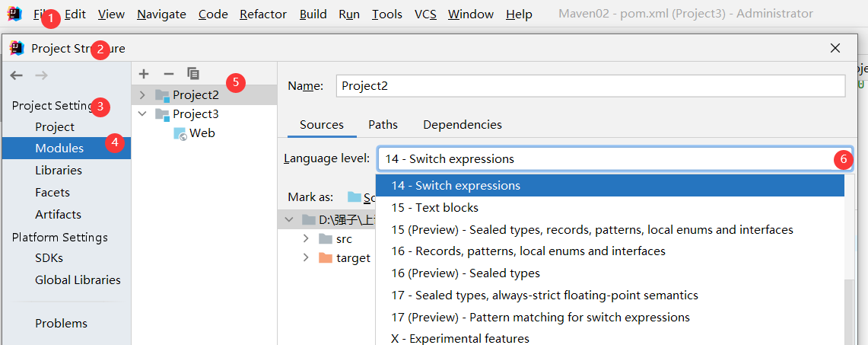Open the Language level combo box
Screen dimensions: 868x345
click(x=609, y=159)
